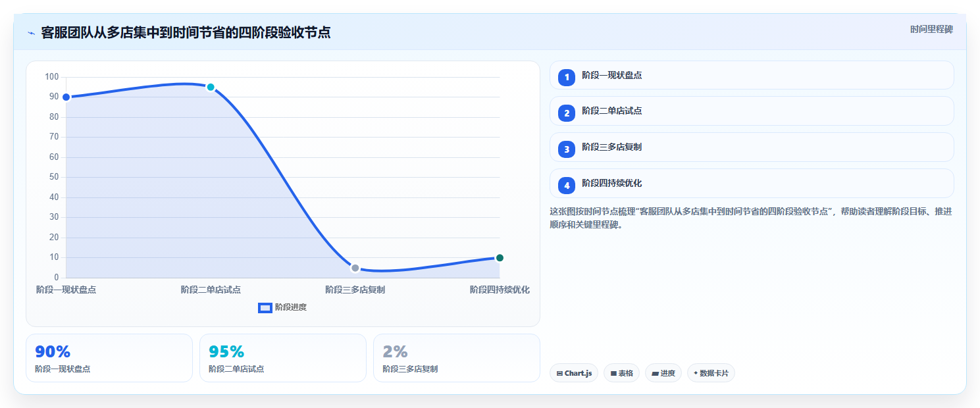Click the step 1 number badge

coord(567,78)
